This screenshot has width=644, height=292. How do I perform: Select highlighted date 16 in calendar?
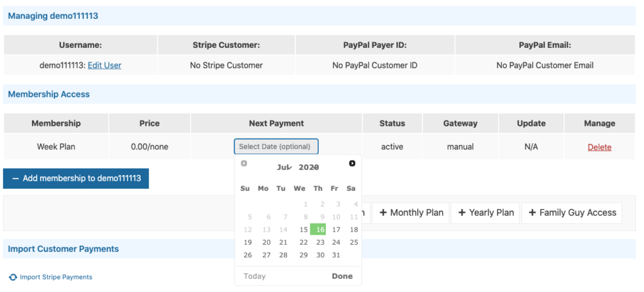coord(319,230)
